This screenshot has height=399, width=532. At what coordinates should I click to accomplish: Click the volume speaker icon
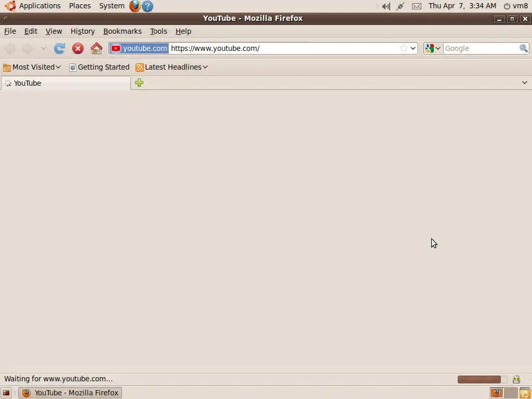pos(386,6)
